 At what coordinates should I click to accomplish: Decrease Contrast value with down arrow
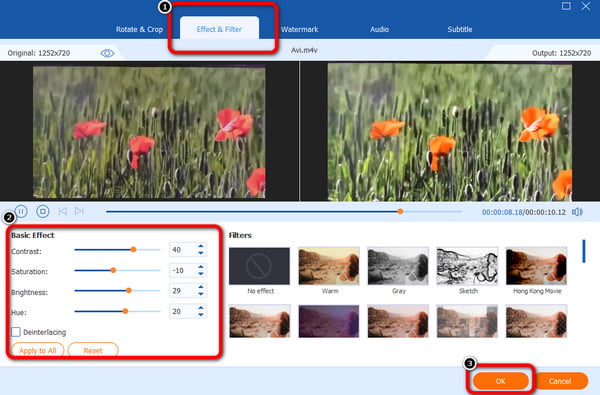(x=201, y=253)
